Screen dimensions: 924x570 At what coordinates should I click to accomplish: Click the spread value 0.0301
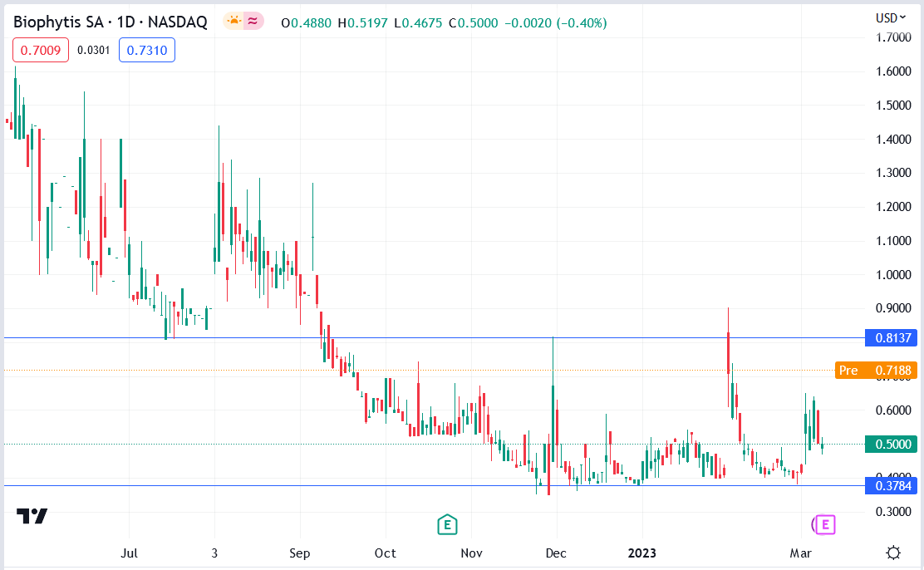(94, 50)
